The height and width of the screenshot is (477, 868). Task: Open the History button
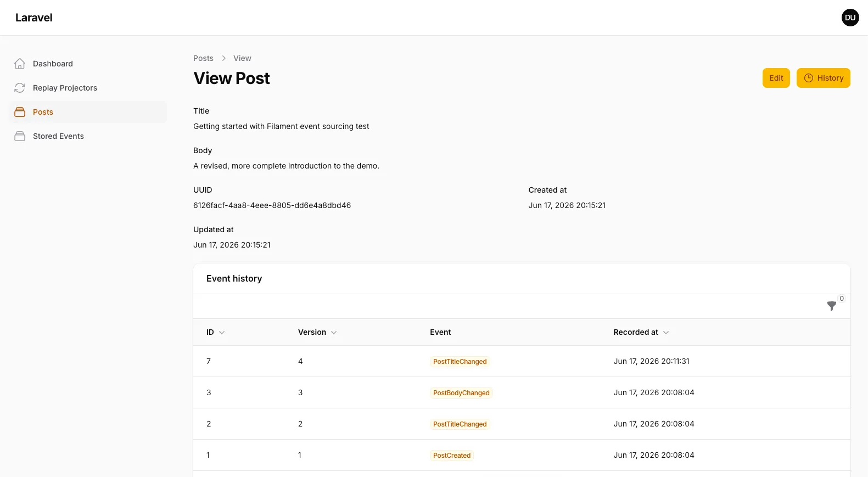pyautogui.click(x=824, y=78)
